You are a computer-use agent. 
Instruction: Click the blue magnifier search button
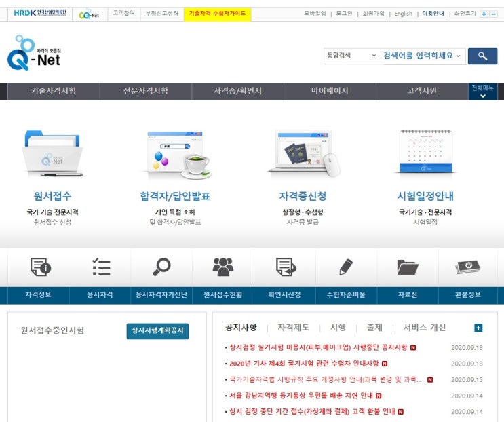pyautogui.click(x=482, y=56)
